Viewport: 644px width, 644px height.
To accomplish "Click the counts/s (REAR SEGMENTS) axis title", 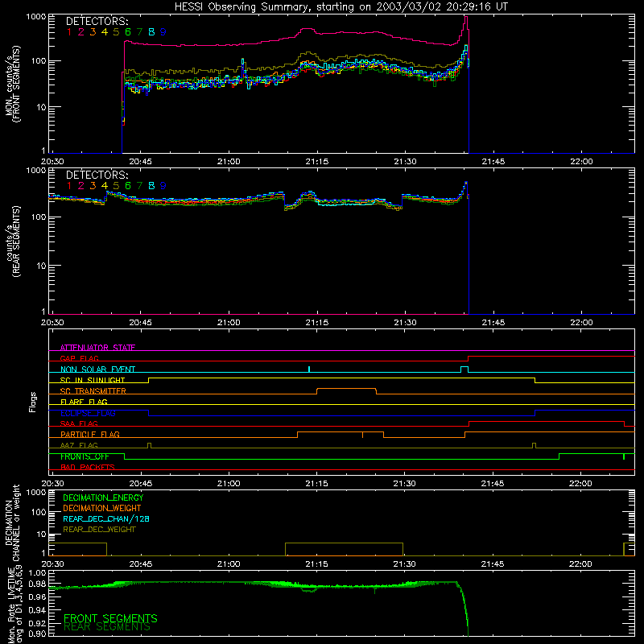I will coord(13,242).
